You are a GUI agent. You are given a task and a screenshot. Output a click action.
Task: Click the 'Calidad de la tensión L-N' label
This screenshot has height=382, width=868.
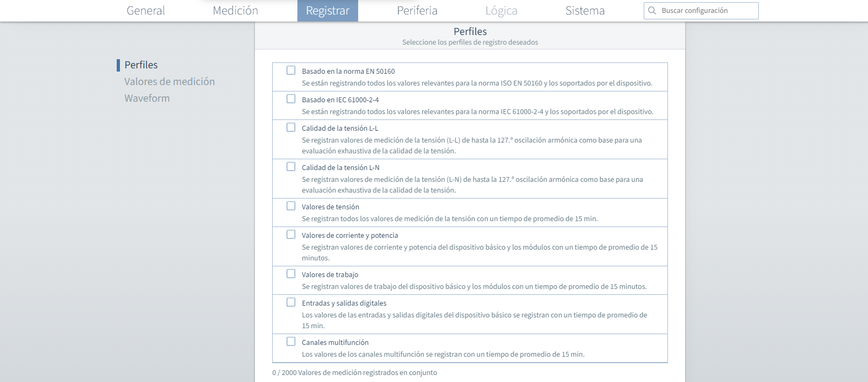pos(340,168)
